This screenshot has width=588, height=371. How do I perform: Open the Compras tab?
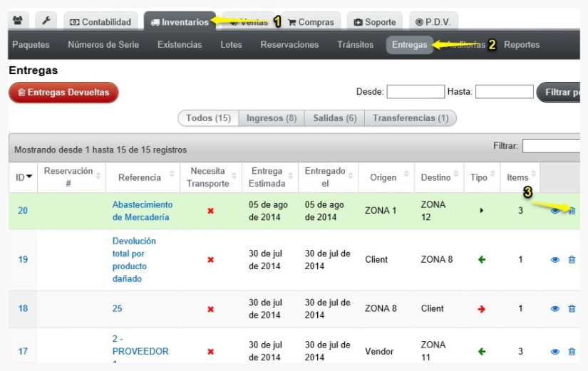pos(311,22)
